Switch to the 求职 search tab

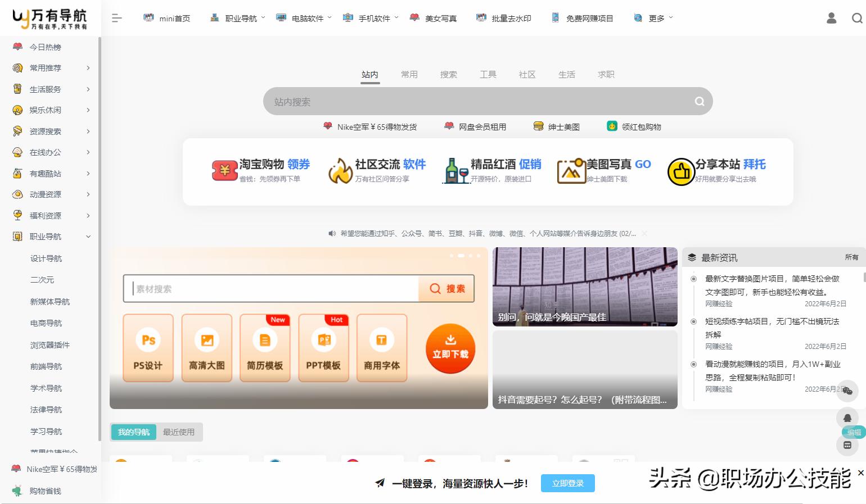(605, 74)
